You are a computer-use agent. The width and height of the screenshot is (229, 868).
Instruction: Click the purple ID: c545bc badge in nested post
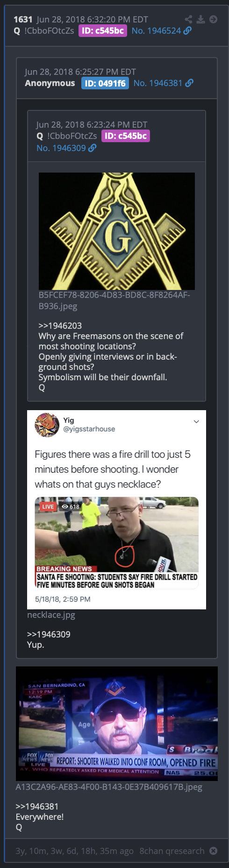coord(126,136)
